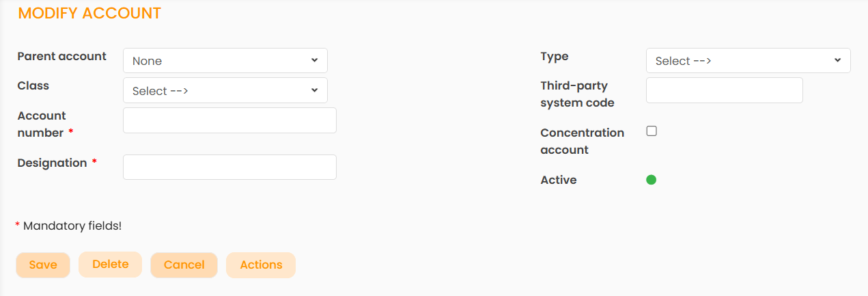This screenshot has width=868, height=296.
Task: Click the Account number label text
Action: click(42, 124)
